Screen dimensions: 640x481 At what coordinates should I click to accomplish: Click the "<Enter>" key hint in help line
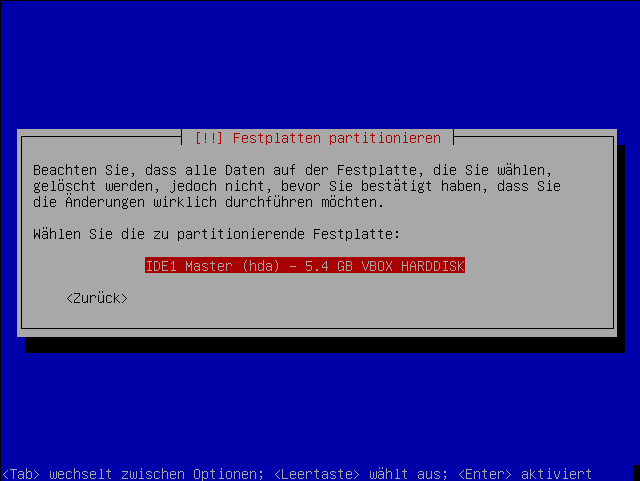tap(485, 474)
